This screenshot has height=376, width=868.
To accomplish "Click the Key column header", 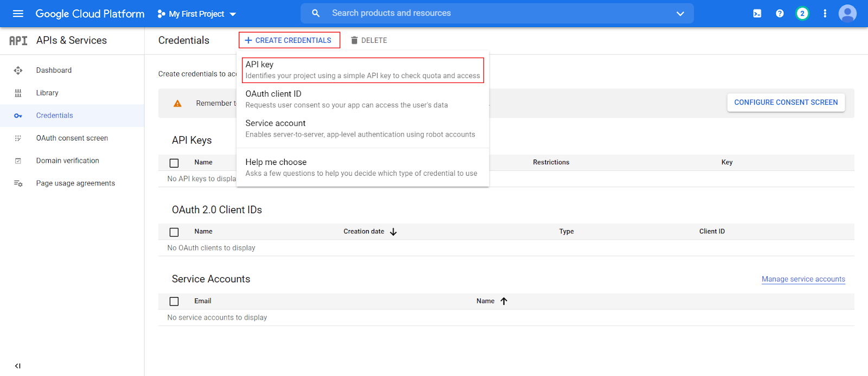I will pos(727,162).
